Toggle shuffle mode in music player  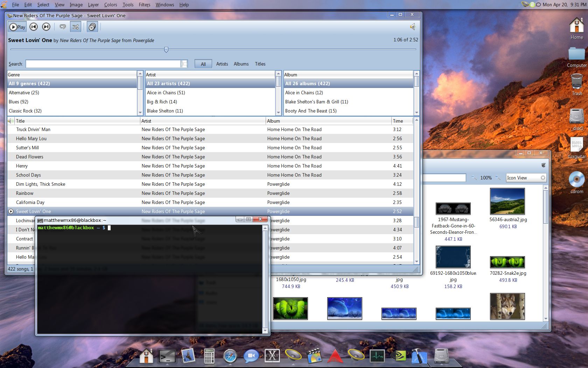pos(75,27)
